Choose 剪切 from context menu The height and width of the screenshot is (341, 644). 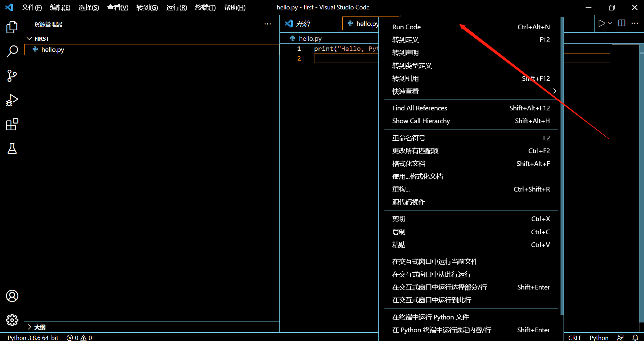click(x=471, y=219)
